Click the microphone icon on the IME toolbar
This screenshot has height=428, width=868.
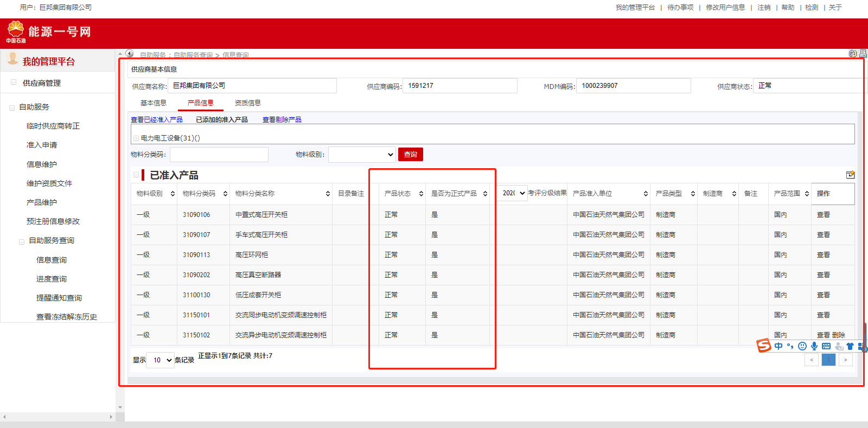tap(814, 346)
